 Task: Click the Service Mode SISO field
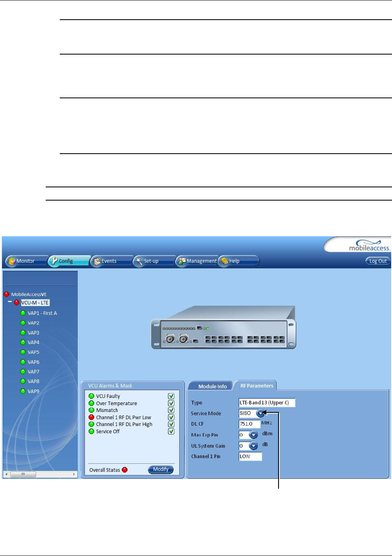click(x=248, y=413)
